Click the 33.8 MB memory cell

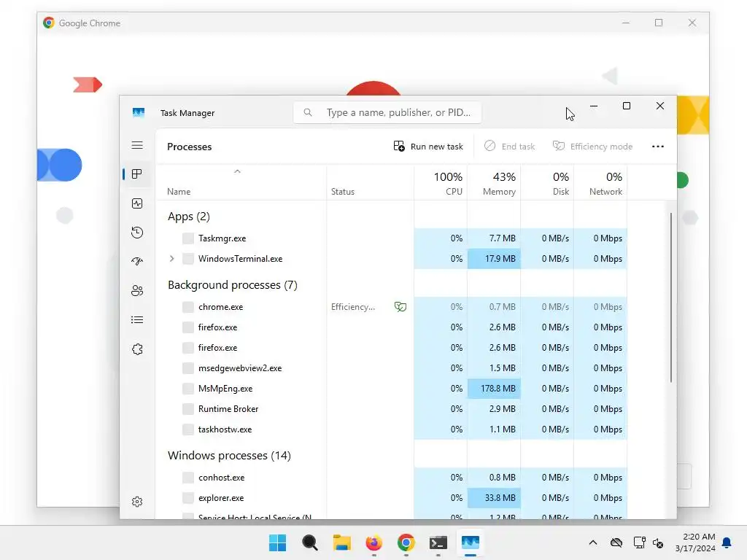(x=494, y=497)
